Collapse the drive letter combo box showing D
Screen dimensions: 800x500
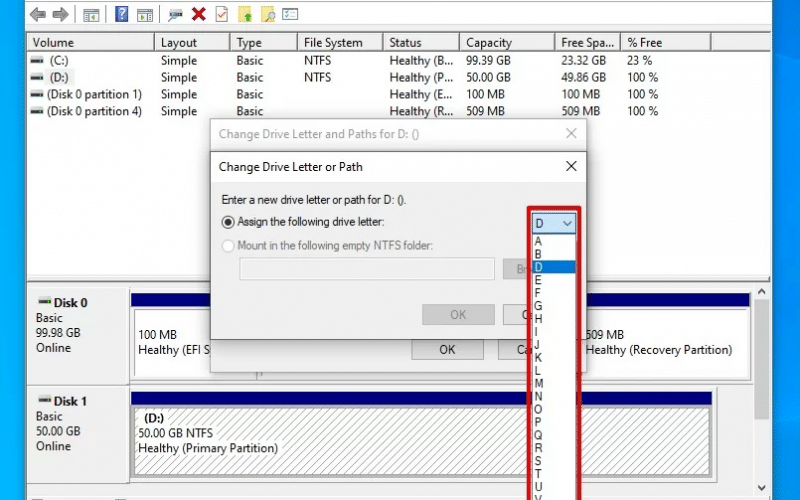[x=554, y=223]
